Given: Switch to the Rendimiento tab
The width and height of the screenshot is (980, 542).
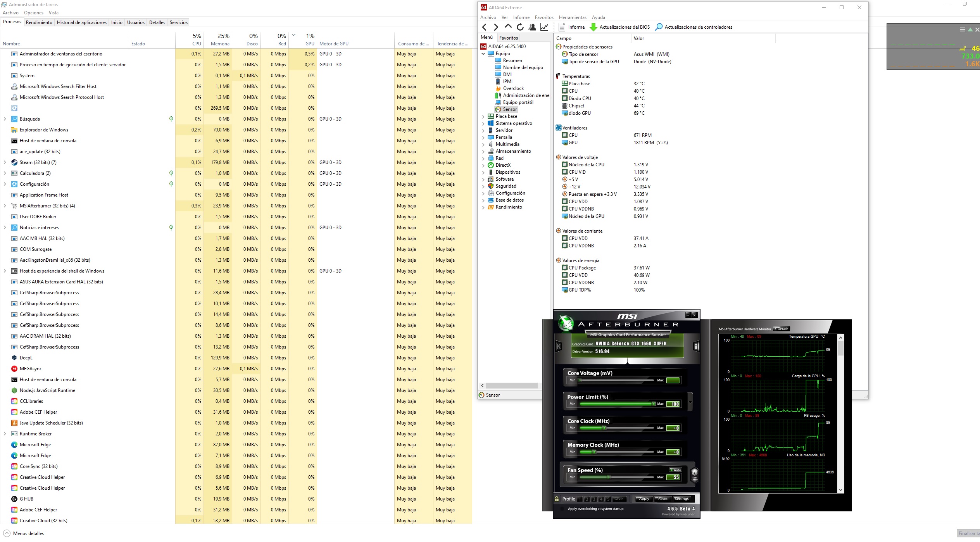Looking at the screenshot, I should click(39, 22).
